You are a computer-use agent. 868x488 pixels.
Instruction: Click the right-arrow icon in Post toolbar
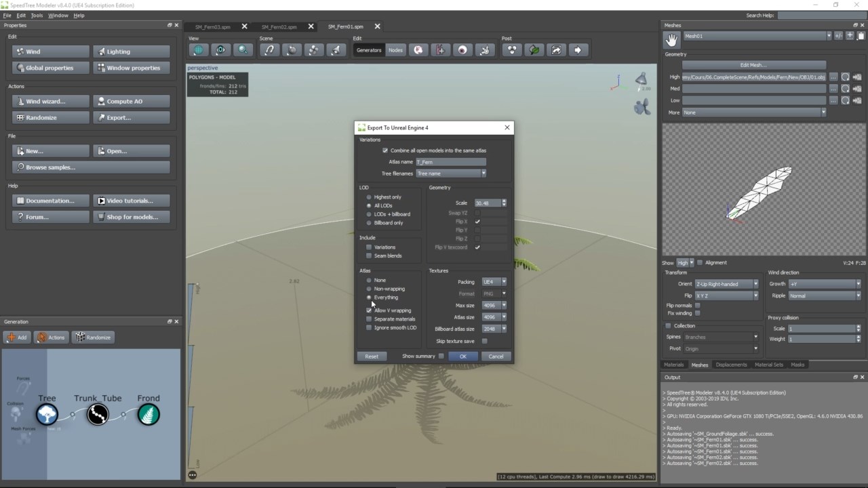(578, 50)
